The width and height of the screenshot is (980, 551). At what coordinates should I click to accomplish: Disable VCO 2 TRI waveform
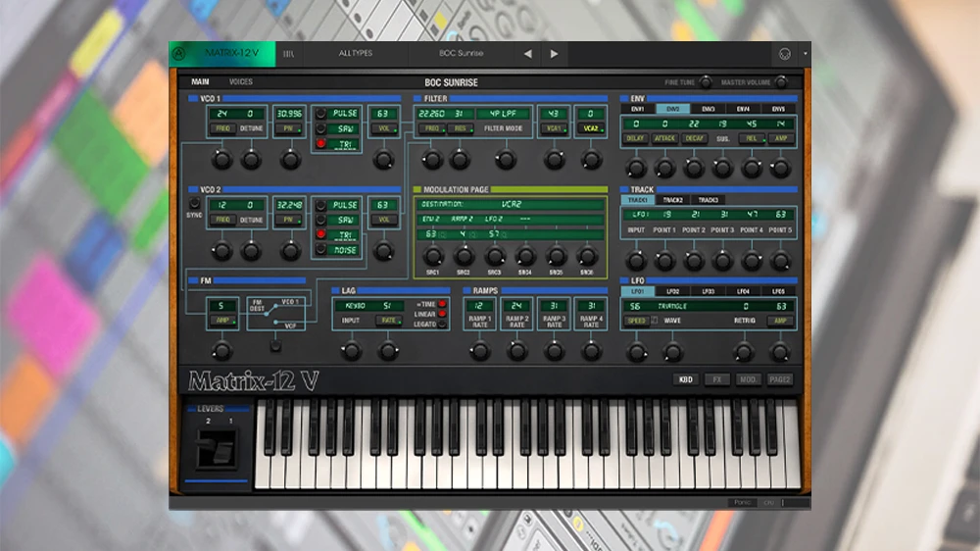pyautogui.click(x=320, y=234)
